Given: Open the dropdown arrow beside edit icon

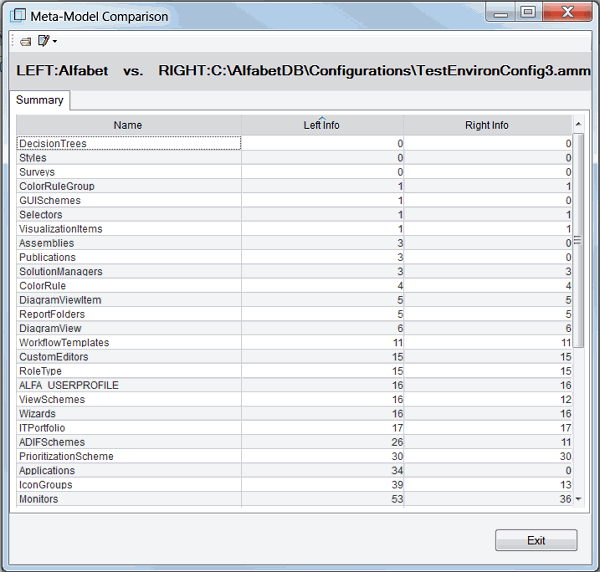Looking at the screenshot, I should coord(54,42).
